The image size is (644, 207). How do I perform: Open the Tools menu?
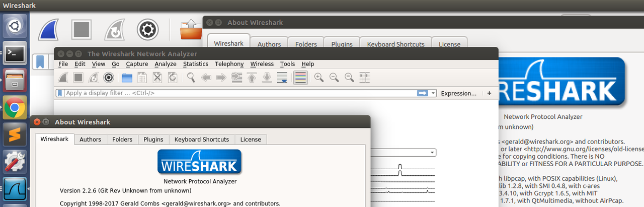tap(288, 64)
